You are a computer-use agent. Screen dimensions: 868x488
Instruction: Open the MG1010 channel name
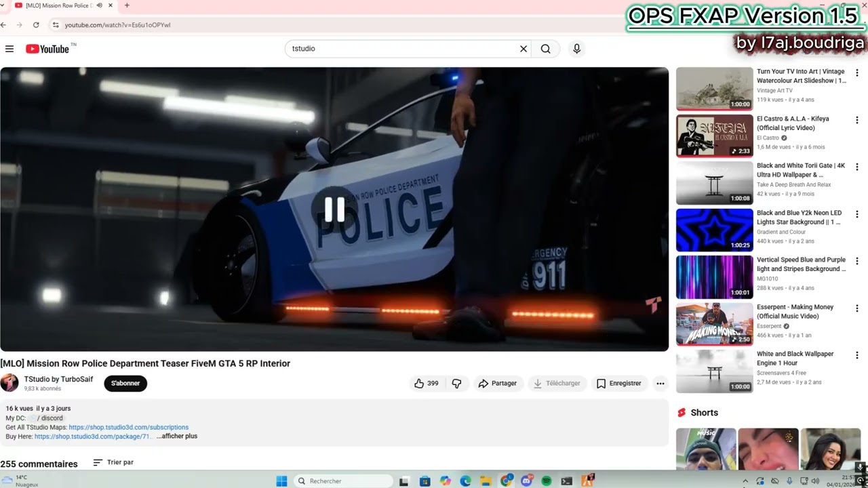pyautogui.click(x=768, y=279)
